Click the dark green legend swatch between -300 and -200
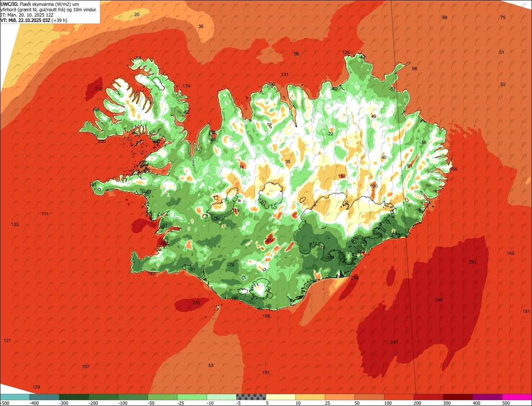 point(74,397)
